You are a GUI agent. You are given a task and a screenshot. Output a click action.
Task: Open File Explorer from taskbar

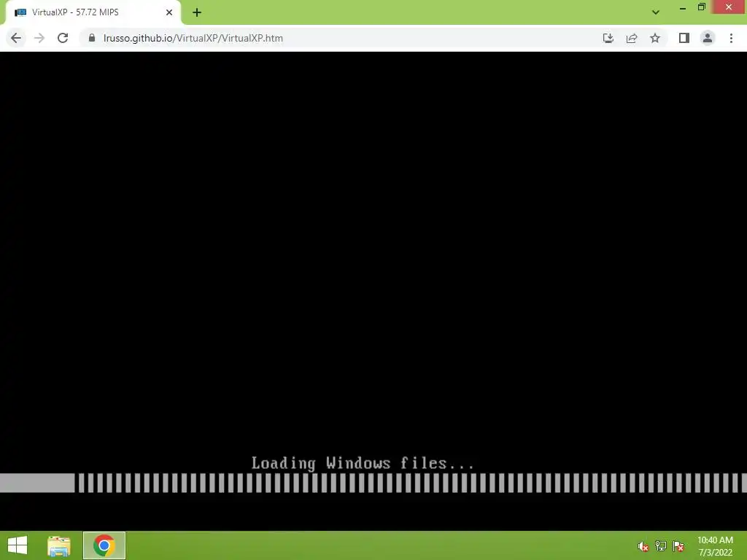tap(59, 545)
